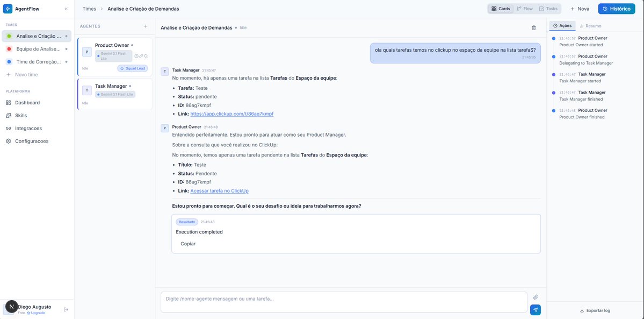Viewport: 644px width, 319px height.
Task: Click the blue team color square
Action: click(9, 62)
